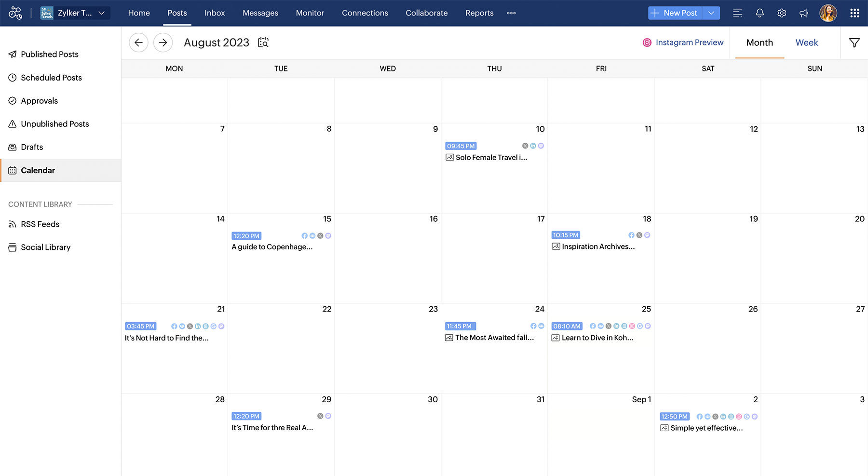Open the Monitor tab
This screenshot has height=476, width=868.
tap(310, 13)
